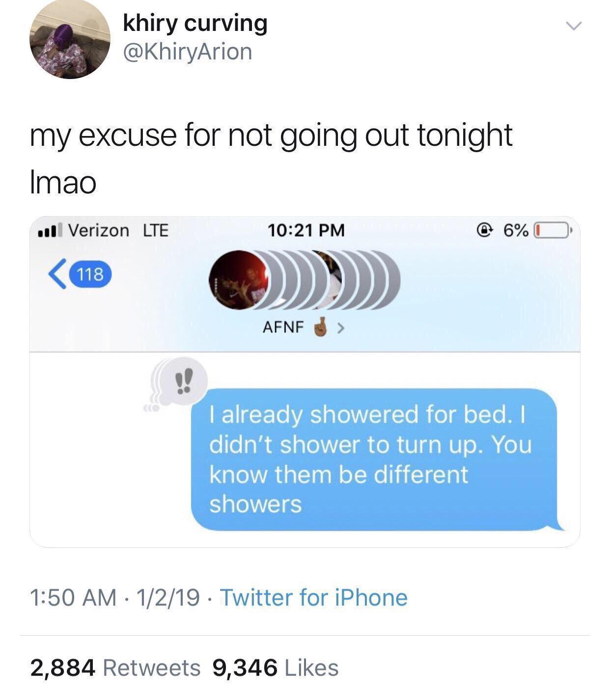This screenshot has width=610, height=700.
Task: Tap the khiry curving display name
Action: coord(195,23)
